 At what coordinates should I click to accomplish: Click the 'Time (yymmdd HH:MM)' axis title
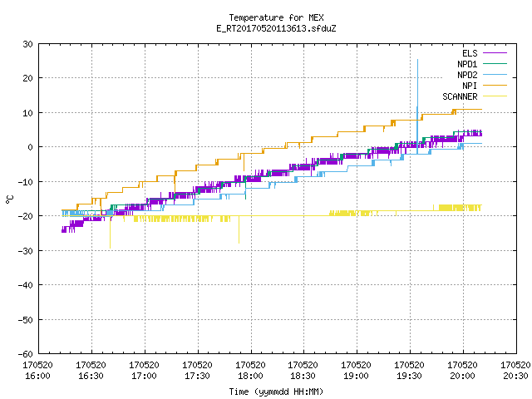[x=276, y=392]
